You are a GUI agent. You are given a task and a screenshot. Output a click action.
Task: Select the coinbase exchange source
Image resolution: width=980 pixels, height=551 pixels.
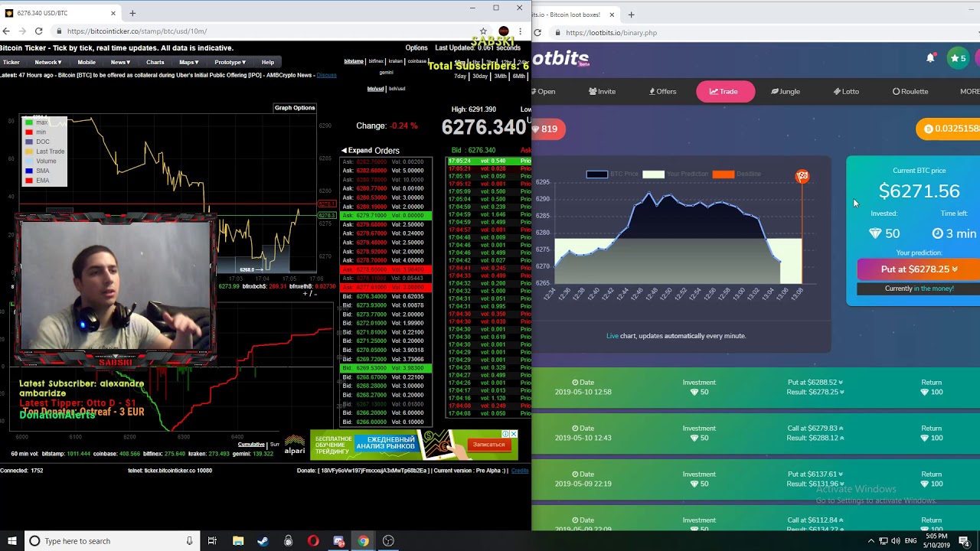pyautogui.click(x=417, y=61)
